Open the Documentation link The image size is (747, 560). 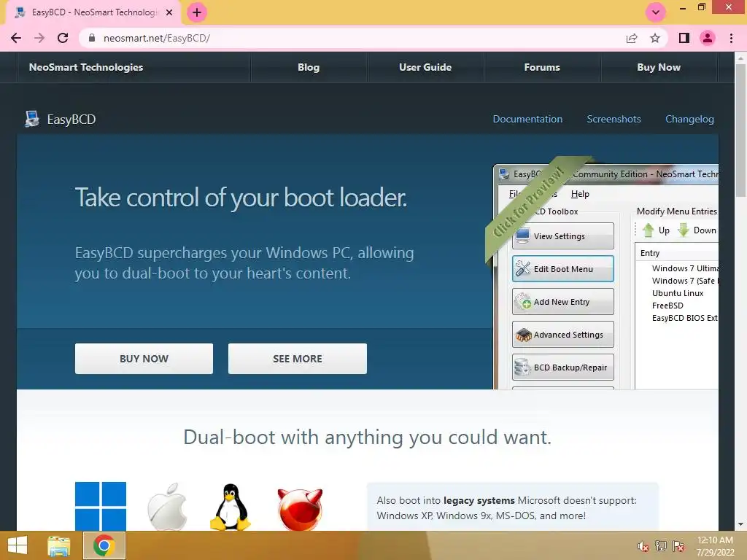click(x=527, y=119)
